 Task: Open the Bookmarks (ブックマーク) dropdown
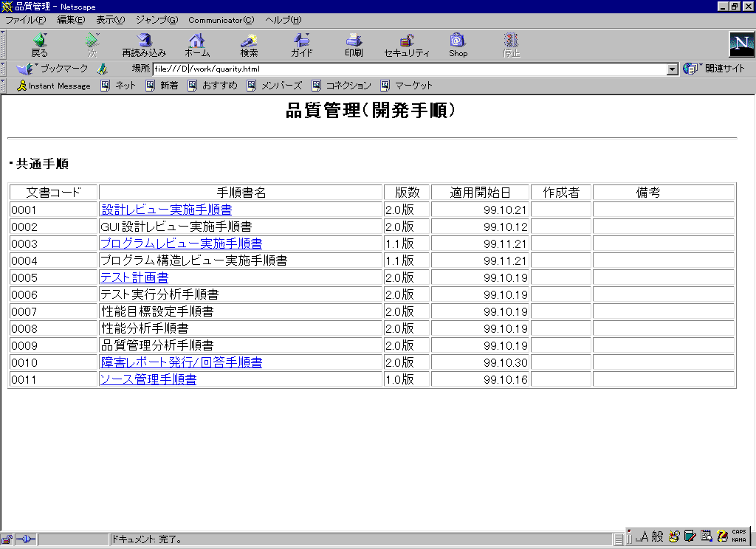pyautogui.click(x=52, y=69)
